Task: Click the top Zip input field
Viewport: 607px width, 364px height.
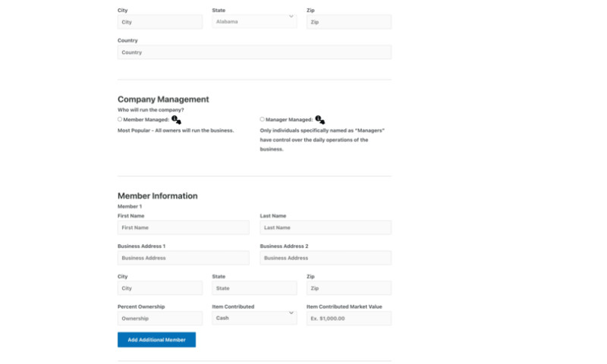Action: [x=349, y=22]
